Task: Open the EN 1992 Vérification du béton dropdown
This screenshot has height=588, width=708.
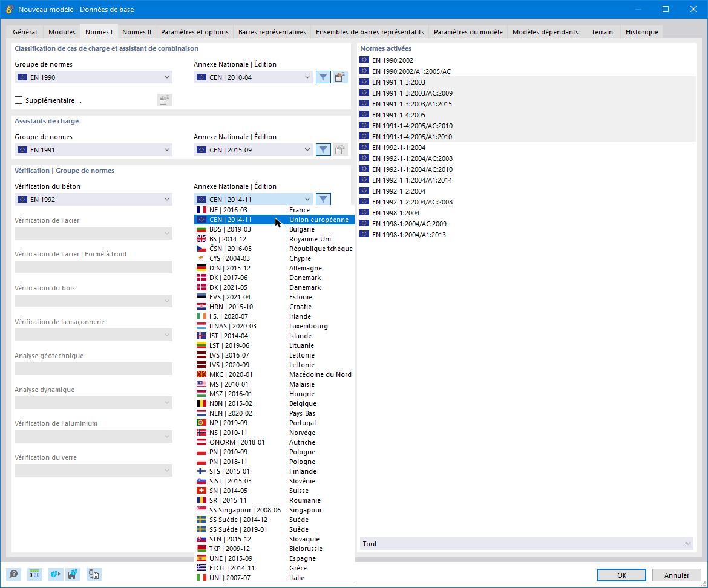Action: point(93,200)
